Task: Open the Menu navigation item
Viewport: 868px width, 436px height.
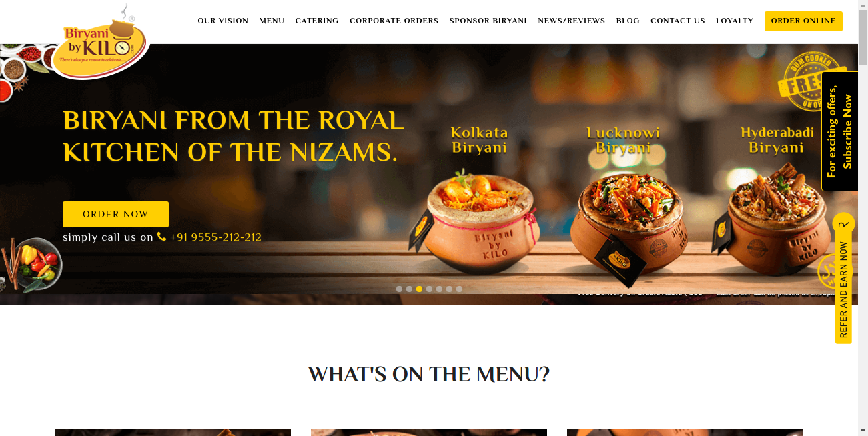Action: click(272, 21)
